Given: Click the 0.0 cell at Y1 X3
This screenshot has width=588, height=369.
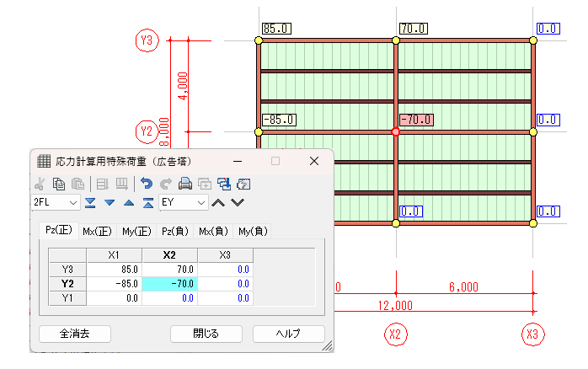Looking at the screenshot, I should point(225,297).
